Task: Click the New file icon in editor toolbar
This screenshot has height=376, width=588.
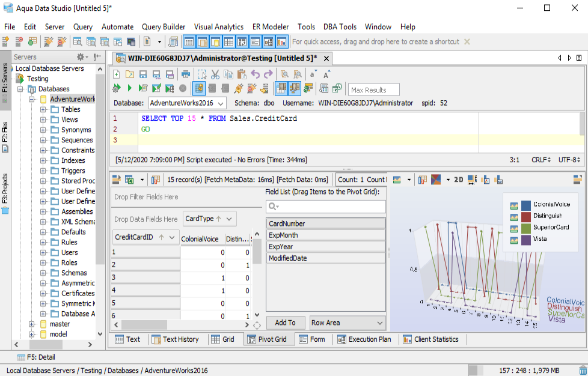Action: [117, 74]
